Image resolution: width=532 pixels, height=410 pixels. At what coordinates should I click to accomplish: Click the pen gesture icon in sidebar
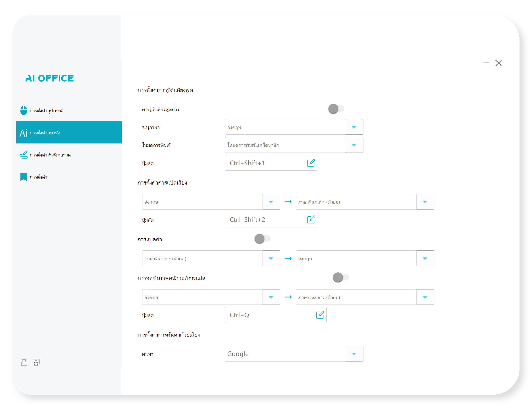click(24, 155)
